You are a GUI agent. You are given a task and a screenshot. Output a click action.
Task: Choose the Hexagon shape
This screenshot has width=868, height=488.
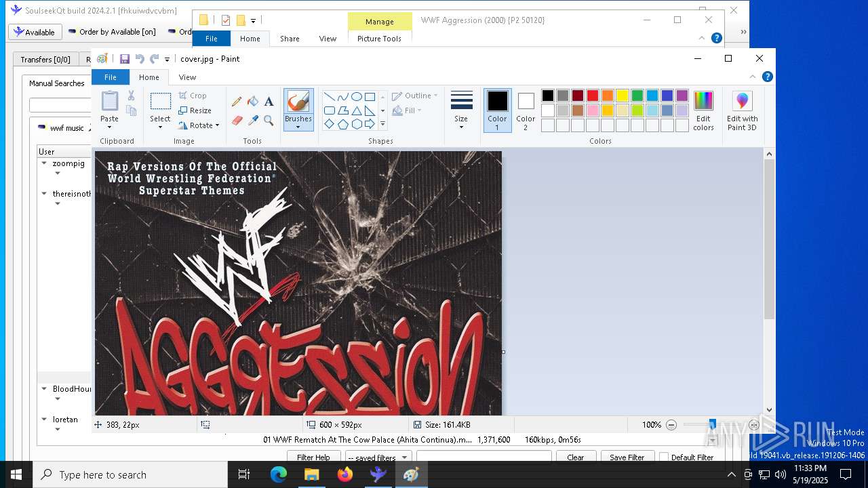(x=356, y=124)
